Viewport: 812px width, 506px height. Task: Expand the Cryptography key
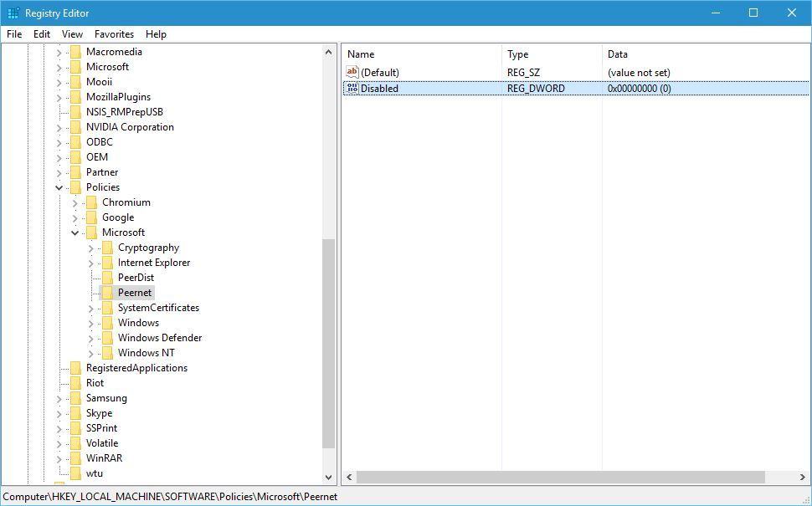[x=91, y=248]
